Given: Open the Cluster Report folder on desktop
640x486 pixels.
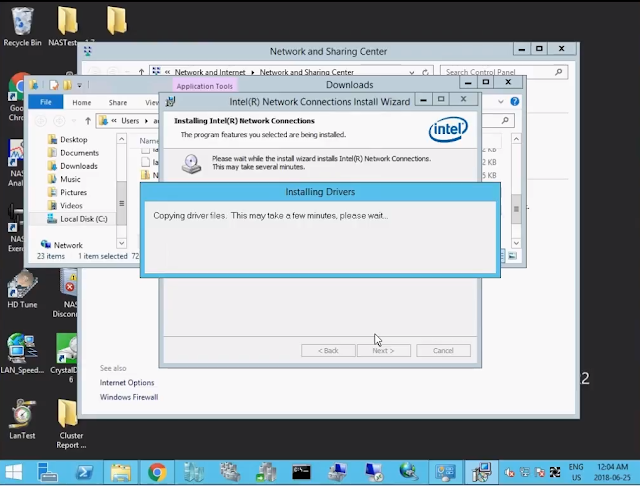Looking at the screenshot, I should click(x=71, y=424).
